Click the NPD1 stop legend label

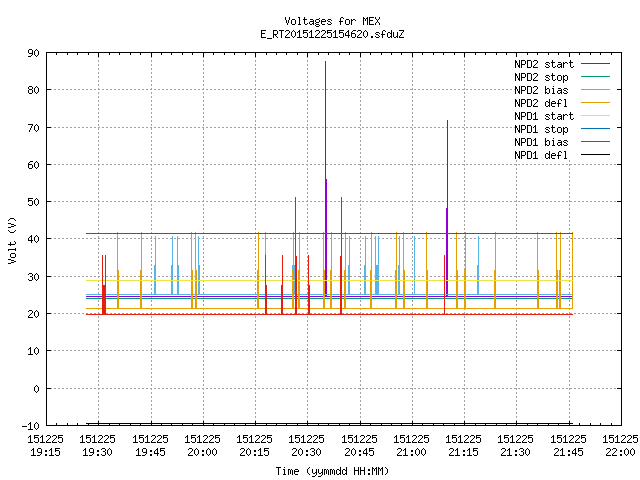[x=541, y=129]
